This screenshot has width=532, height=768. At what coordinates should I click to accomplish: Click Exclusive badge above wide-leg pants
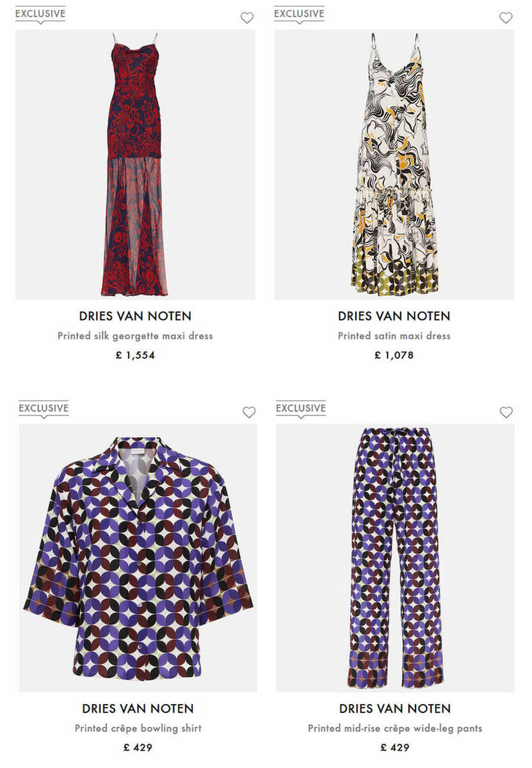pos(301,408)
